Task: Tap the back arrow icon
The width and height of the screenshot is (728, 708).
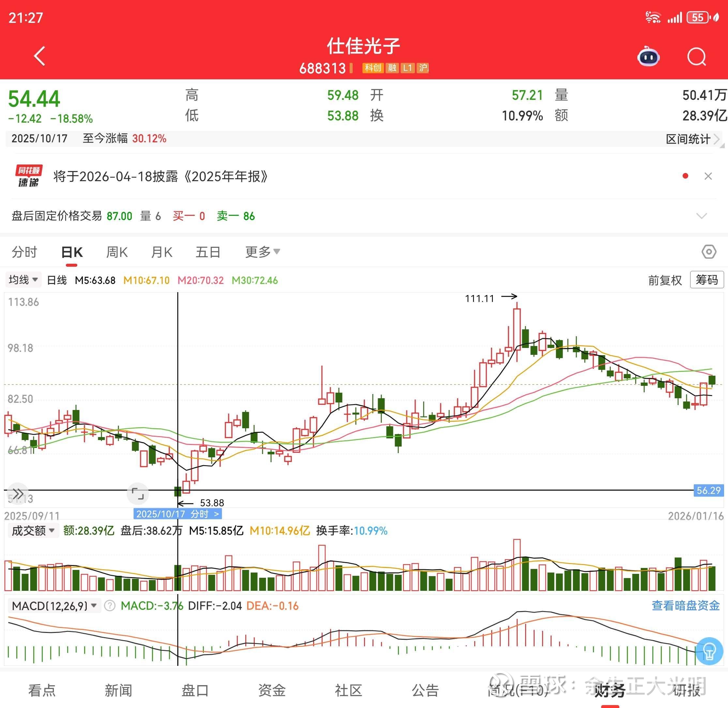Action: coord(40,56)
